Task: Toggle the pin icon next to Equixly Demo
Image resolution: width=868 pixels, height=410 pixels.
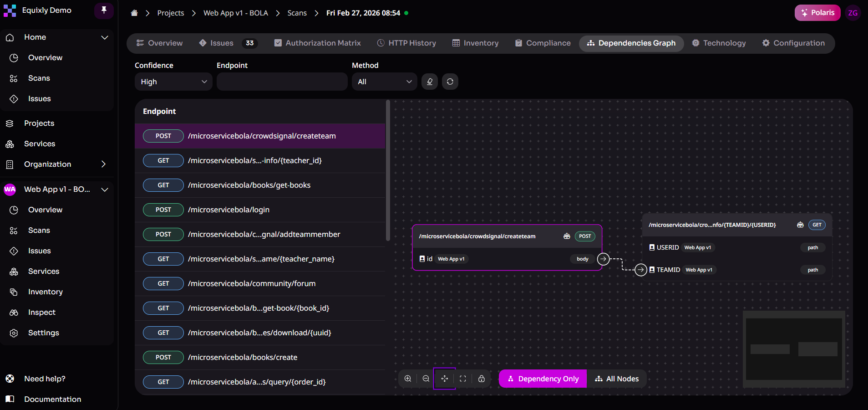Action: pyautogui.click(x=104, y=10)
